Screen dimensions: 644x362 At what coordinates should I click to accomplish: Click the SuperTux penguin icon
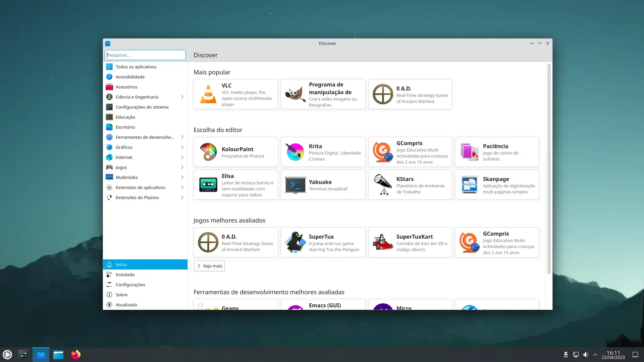tap(295, 242)
